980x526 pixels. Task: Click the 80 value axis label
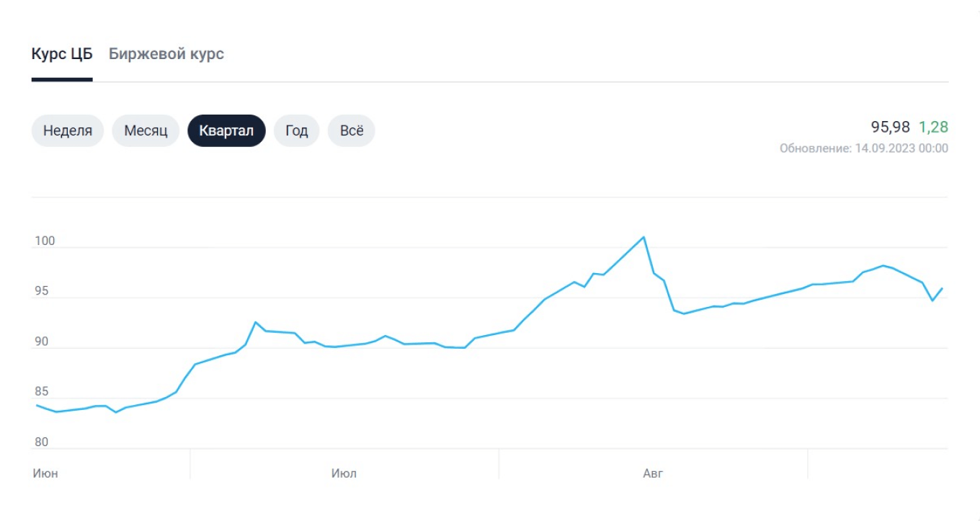pos(42,442)
